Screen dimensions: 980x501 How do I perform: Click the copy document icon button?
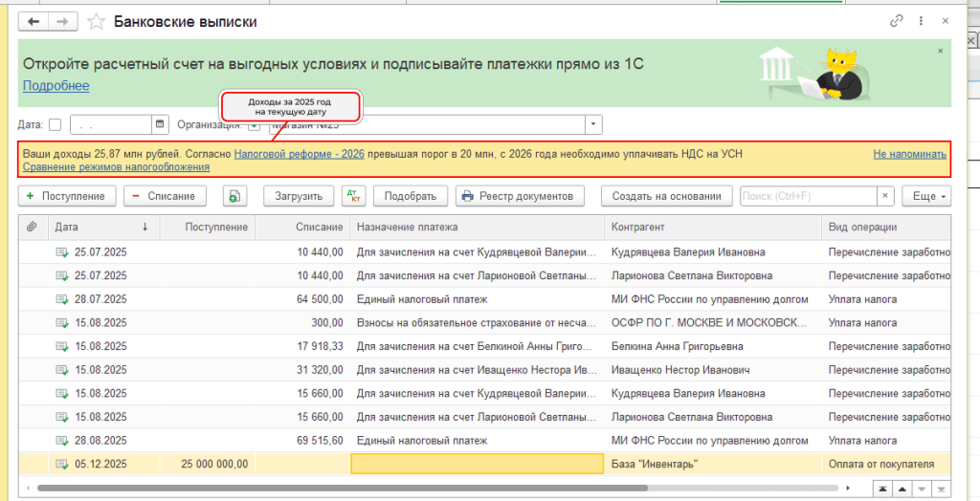235,196
